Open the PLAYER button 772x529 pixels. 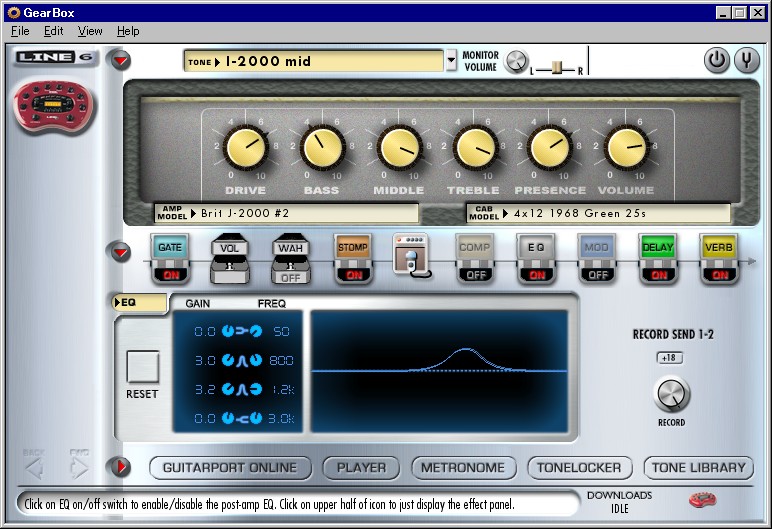coord(361,467)
